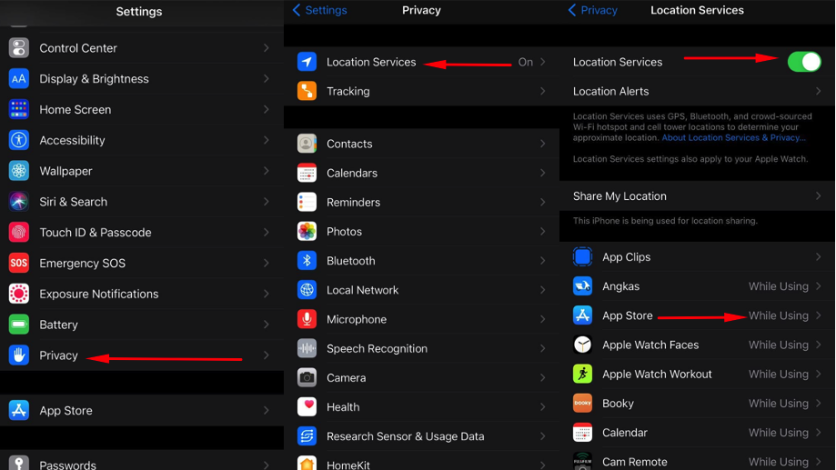This screenshot has width=836, height=470.
Task: Tap the Exposure Notifications icon
Action: 19,294
